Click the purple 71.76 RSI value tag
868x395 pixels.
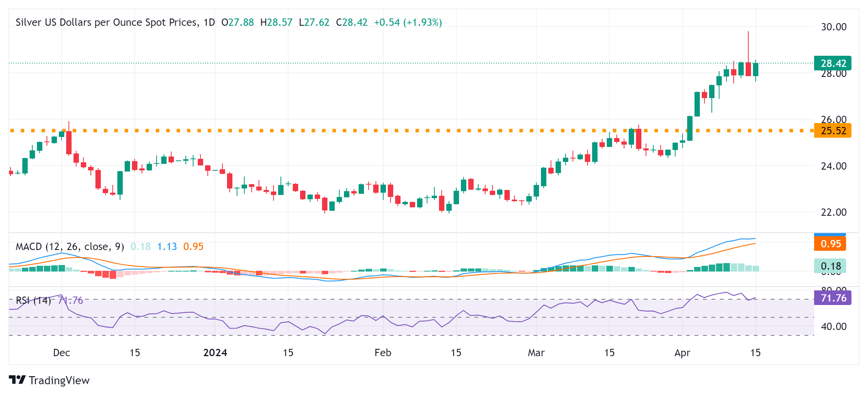[832, 298]
